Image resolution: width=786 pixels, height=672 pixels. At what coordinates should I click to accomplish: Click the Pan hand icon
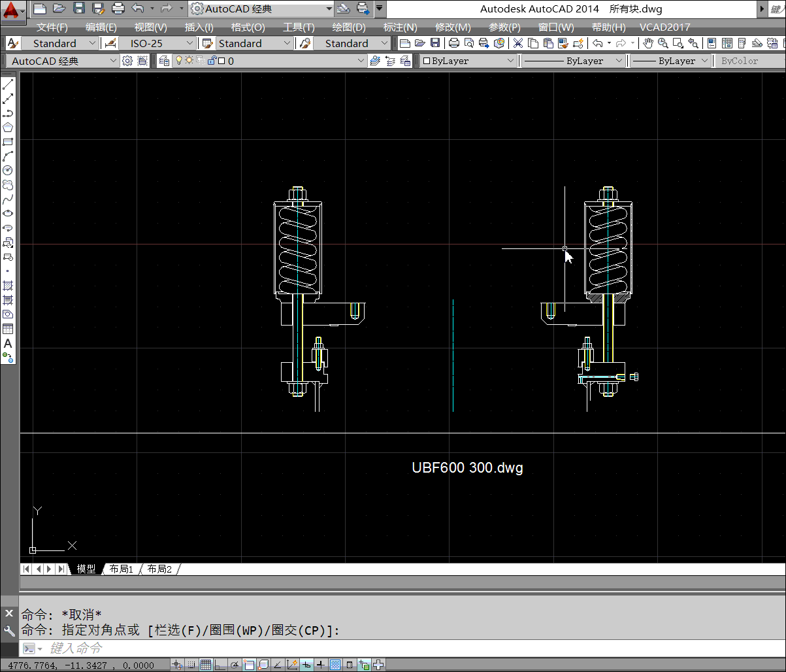[647, 43]
